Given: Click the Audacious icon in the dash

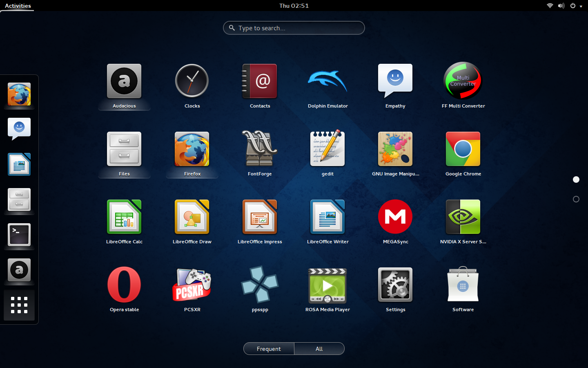Looking at the screenshot, I should click(x=19, y=270).
